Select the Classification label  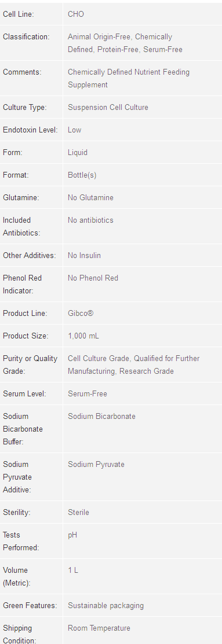point(26,36)
